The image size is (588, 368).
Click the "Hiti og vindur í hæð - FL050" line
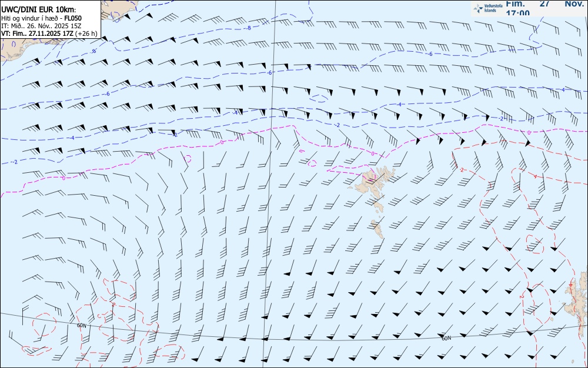(41, 18)
